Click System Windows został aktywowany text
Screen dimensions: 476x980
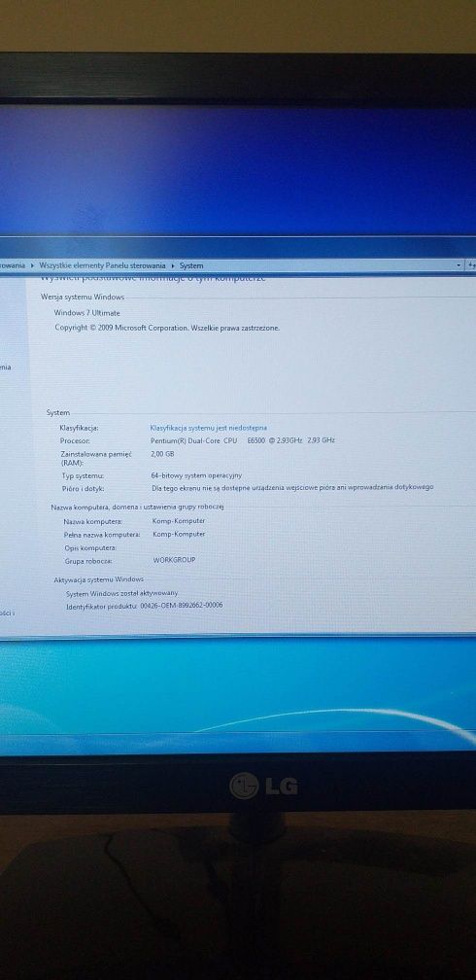122,592
